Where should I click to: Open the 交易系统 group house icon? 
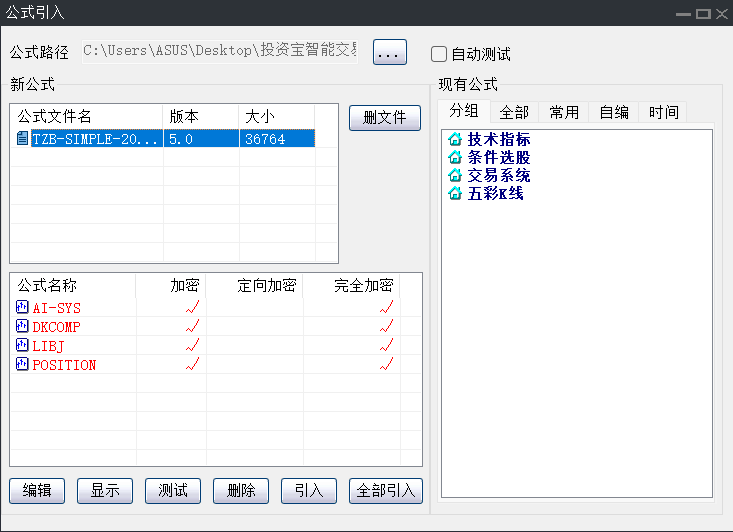tap(456, 176)
